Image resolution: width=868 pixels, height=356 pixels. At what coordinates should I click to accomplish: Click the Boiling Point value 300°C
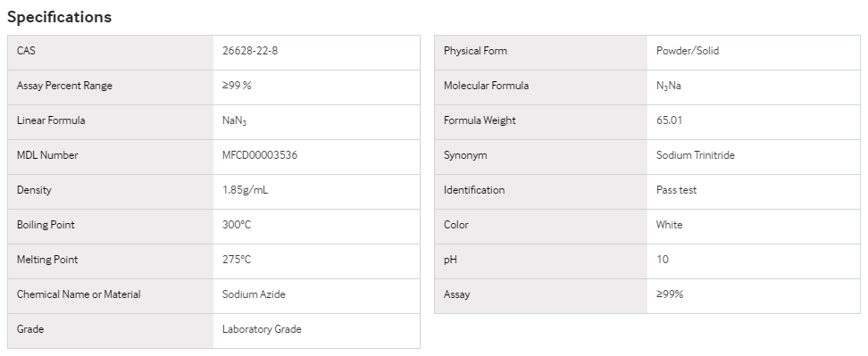(237, 225)
